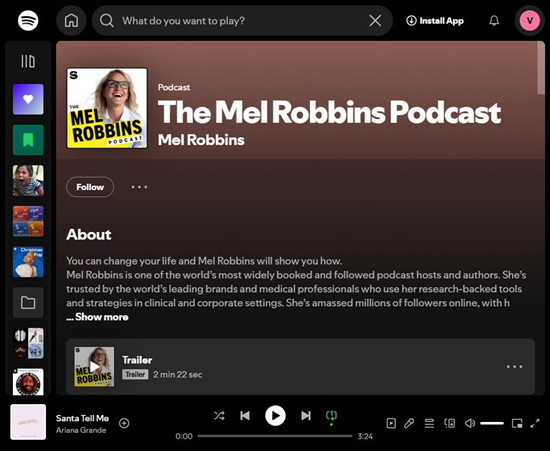Toggle the green repeat button
The image size is (550, 451).
click(x=331, y=416)
